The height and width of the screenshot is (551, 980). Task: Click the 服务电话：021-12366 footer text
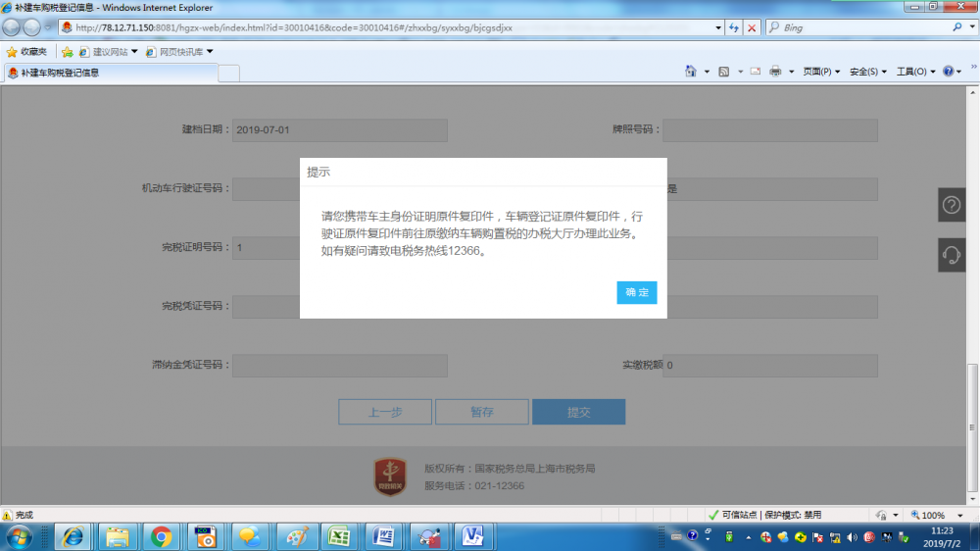pos(474,486)
